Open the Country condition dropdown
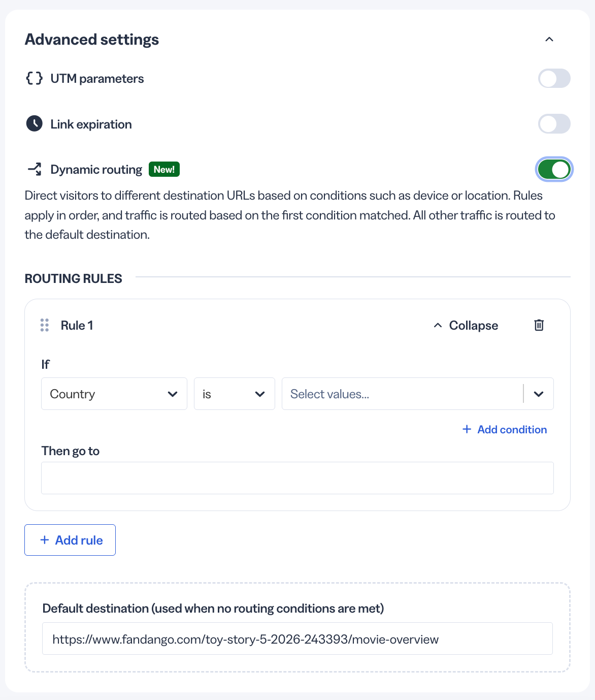 point(114,394)
